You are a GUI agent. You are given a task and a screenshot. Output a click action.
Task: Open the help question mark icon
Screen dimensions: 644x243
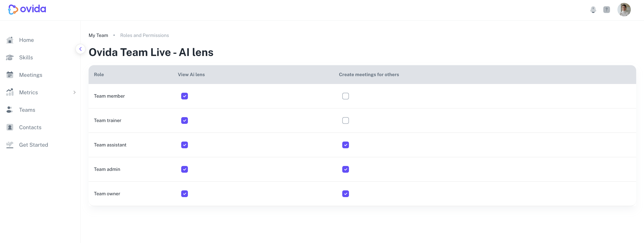[x=606, y=10]
